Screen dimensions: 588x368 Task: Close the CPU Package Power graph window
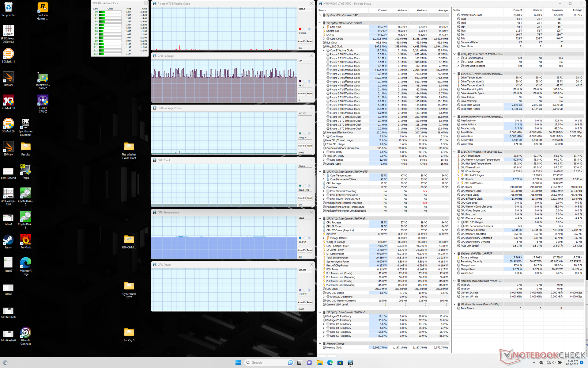[311, 108]
